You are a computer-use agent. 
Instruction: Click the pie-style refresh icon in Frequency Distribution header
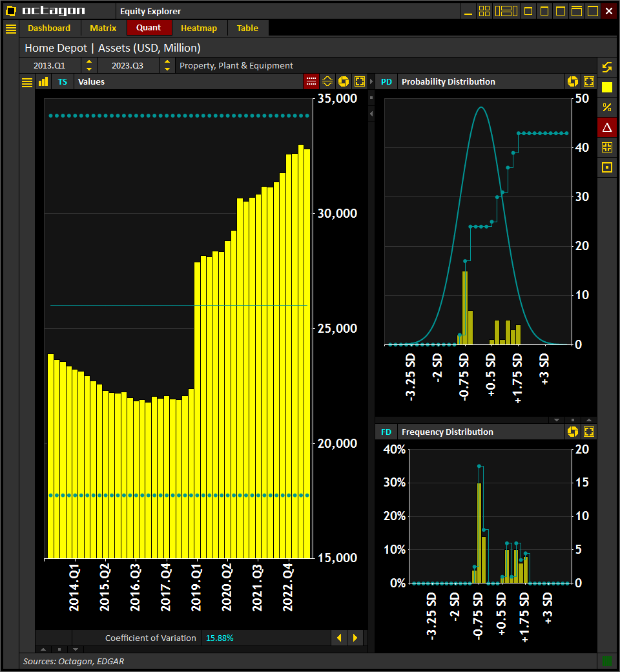(573, 432)
